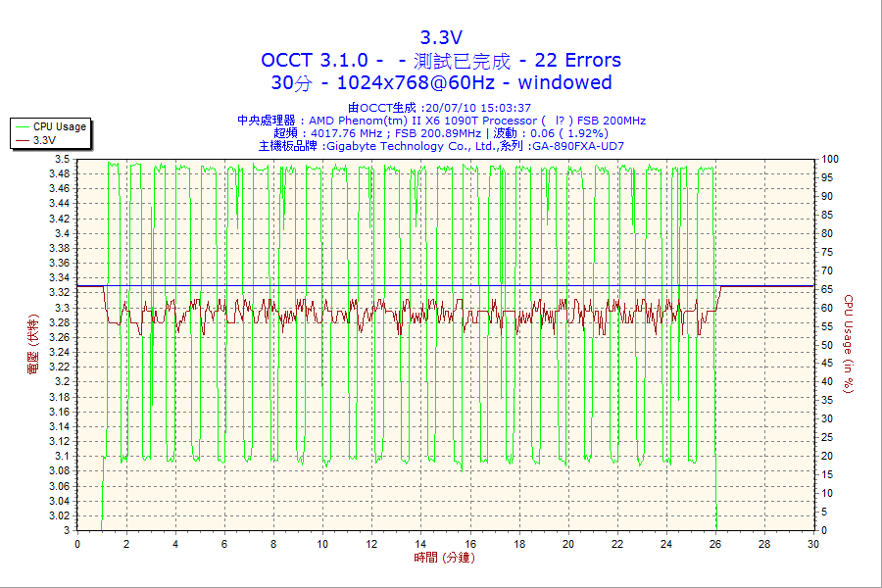
Task: Click the '65' tick on CPU usage axis
Action: pyautogui.click(x=827, y=289)
